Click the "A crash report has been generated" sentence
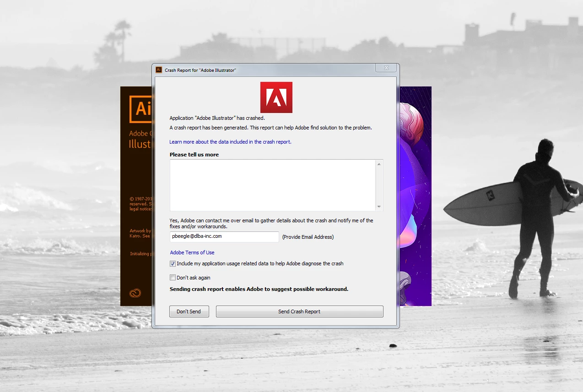The height and width of the screenshot is (392, 583). (271, 128)
